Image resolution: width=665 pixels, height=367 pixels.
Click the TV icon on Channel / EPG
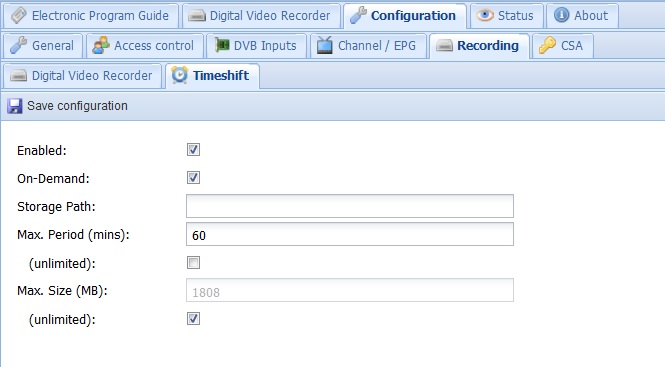pos(325,45)
